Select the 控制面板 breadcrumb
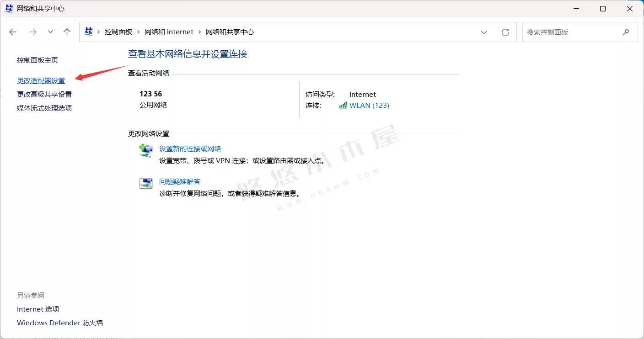The width and height of the screenshot is (644, 339). 118,32
